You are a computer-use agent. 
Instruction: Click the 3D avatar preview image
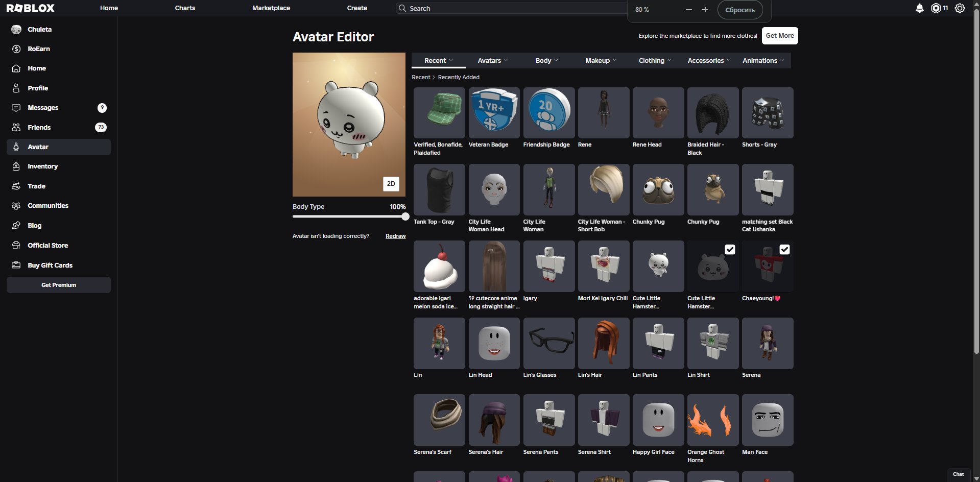pyautogui.click(x=349, y=125)
